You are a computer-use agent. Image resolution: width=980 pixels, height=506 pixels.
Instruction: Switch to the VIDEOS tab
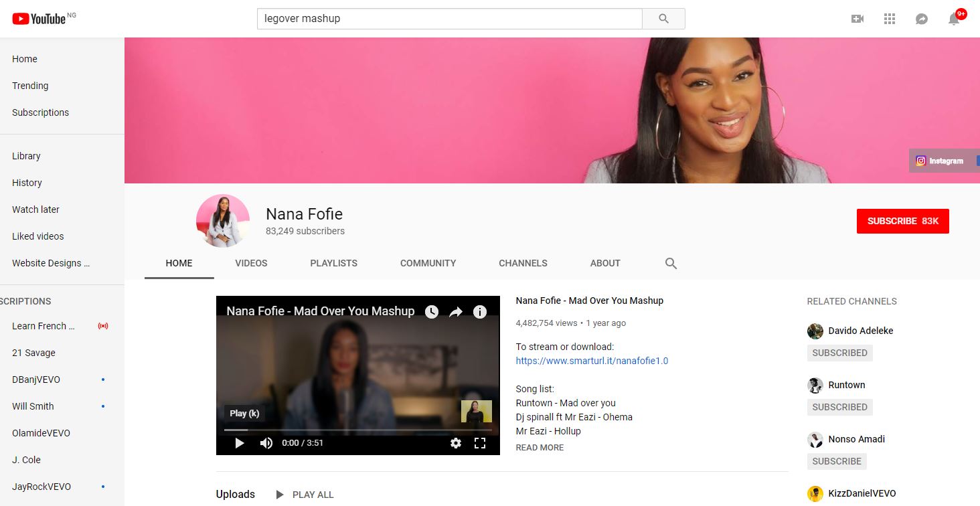251,263
